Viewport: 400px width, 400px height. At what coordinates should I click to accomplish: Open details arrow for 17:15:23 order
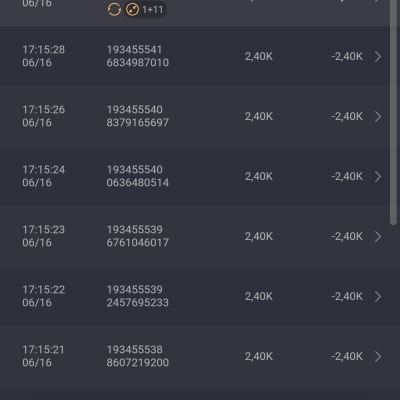(x=378, y=237)
